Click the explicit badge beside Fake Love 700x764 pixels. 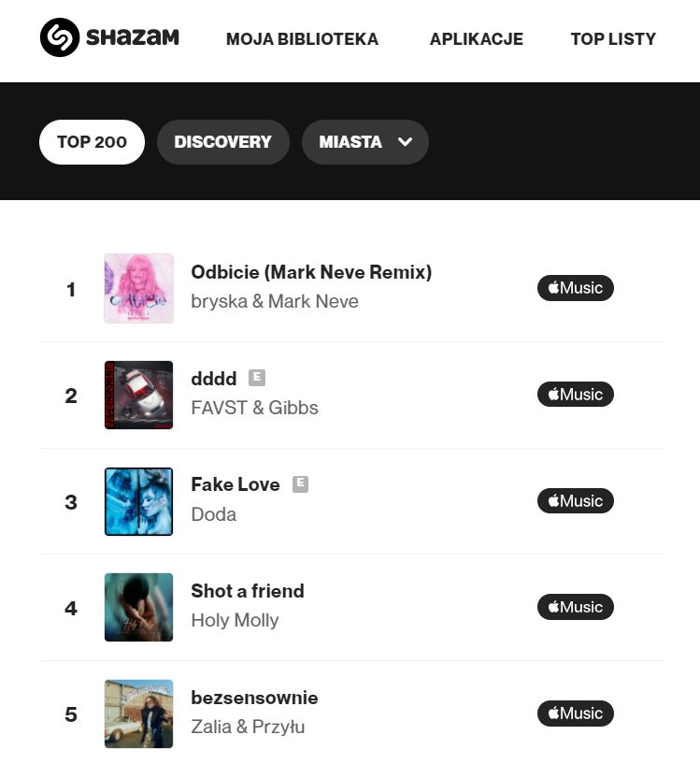(x=300, y=483)
